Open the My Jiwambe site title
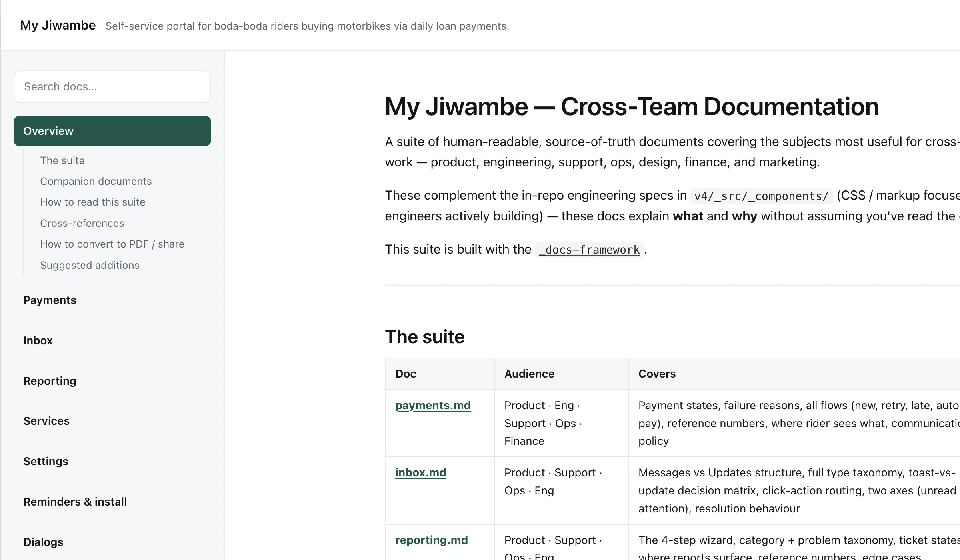The image size is (960, 560). (x=58, y=25)
